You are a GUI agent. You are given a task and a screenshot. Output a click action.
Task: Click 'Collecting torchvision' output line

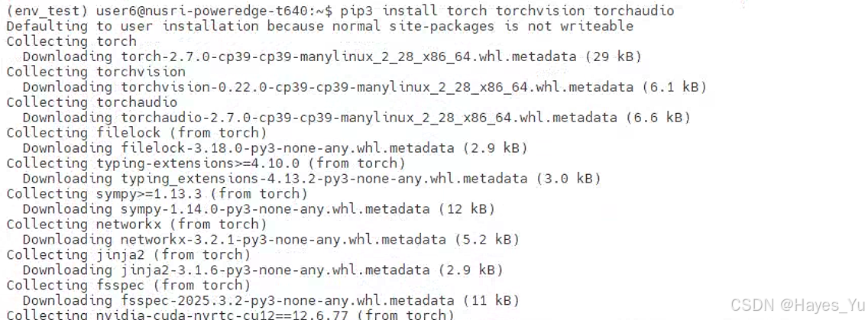(x=96, y=72)
